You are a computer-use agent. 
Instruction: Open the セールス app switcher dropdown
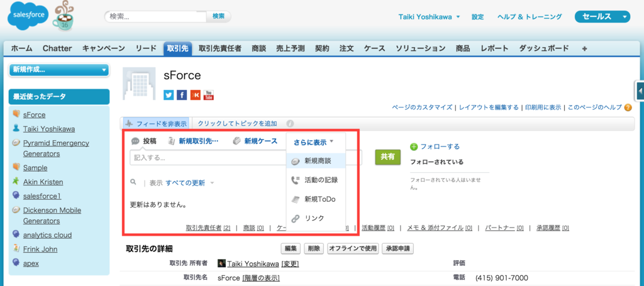tap(602, 17)
